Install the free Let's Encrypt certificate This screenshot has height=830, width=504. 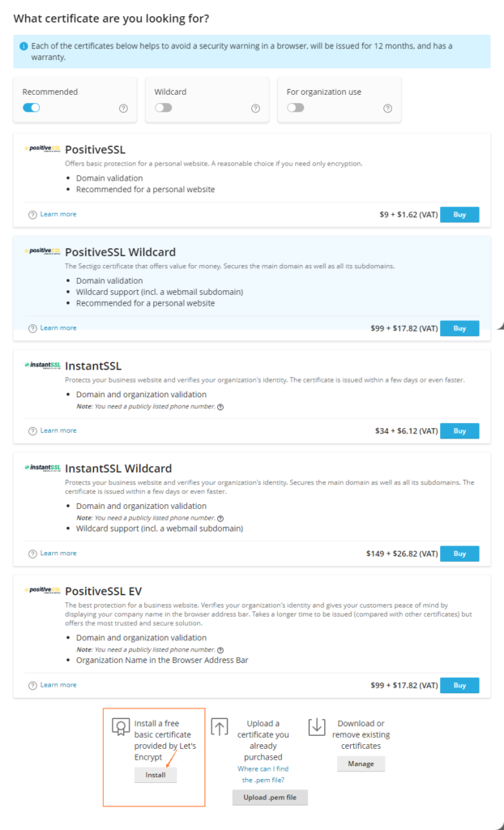tap(155, 775)
